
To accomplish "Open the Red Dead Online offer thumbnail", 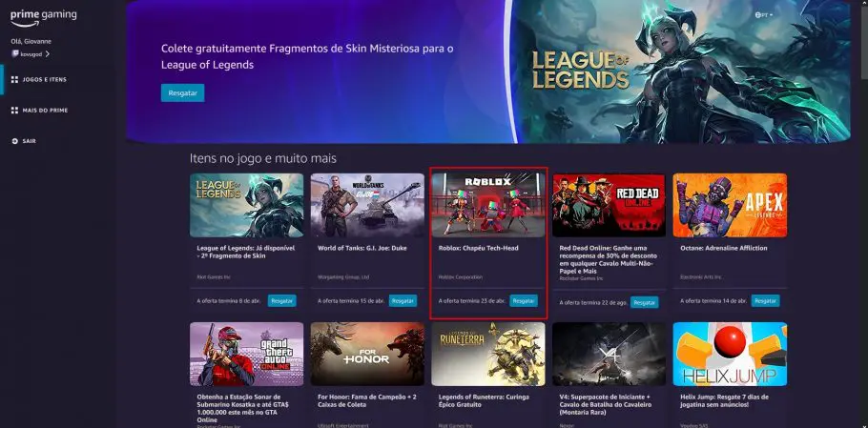I will pos(609,205).
